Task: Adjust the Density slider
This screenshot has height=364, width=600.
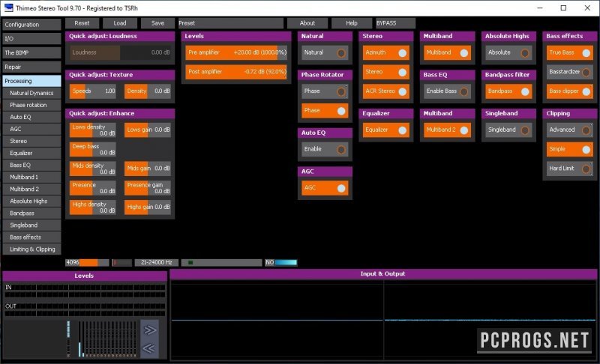Action: (x=148, y=91)
